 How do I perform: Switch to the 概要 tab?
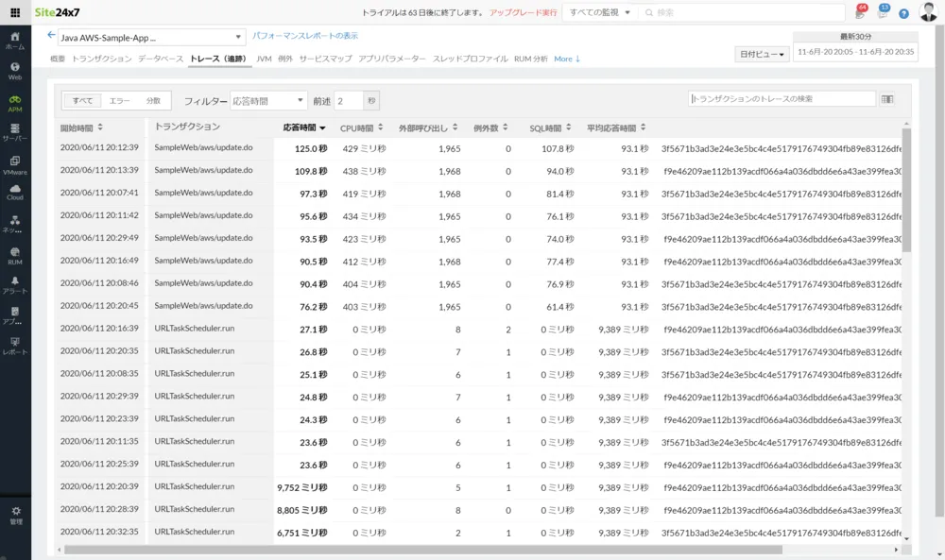click(x=58, y=59)
